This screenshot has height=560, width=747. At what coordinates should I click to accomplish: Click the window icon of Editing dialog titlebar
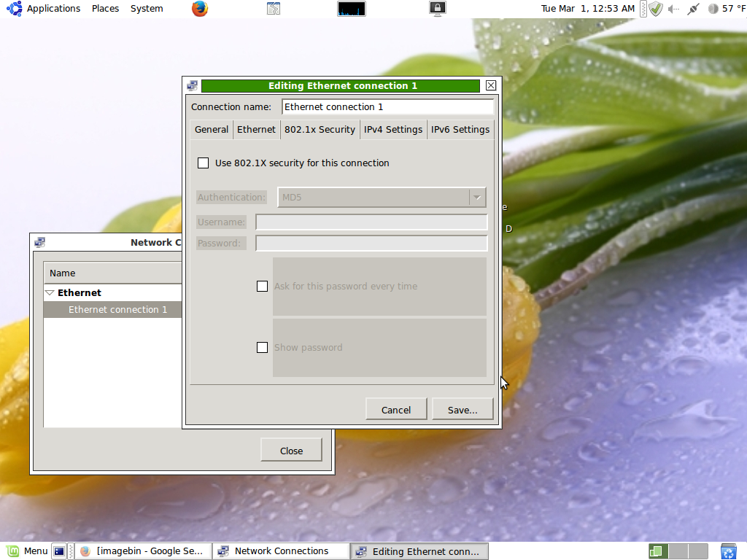pos(192,86)
